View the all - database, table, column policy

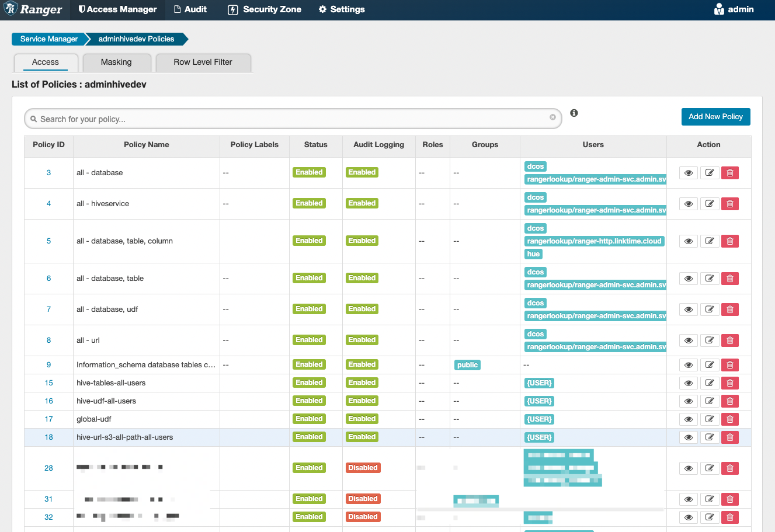(689, 241)
